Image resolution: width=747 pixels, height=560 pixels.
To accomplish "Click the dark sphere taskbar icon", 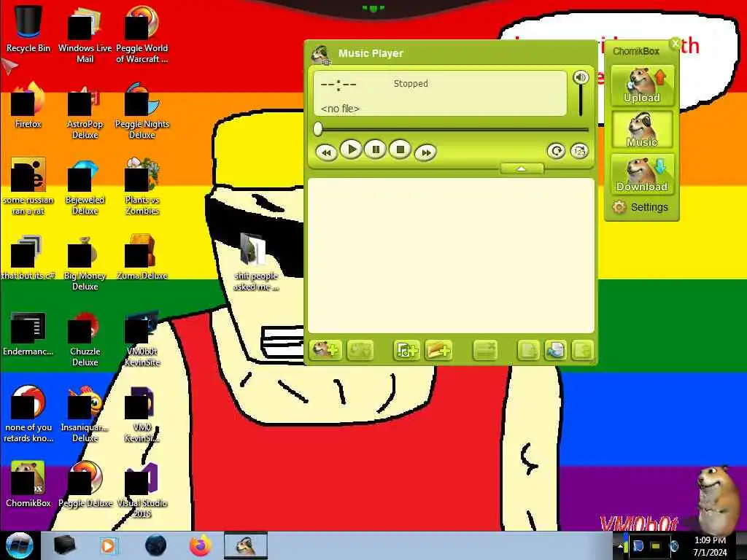I will click(155, 545).
